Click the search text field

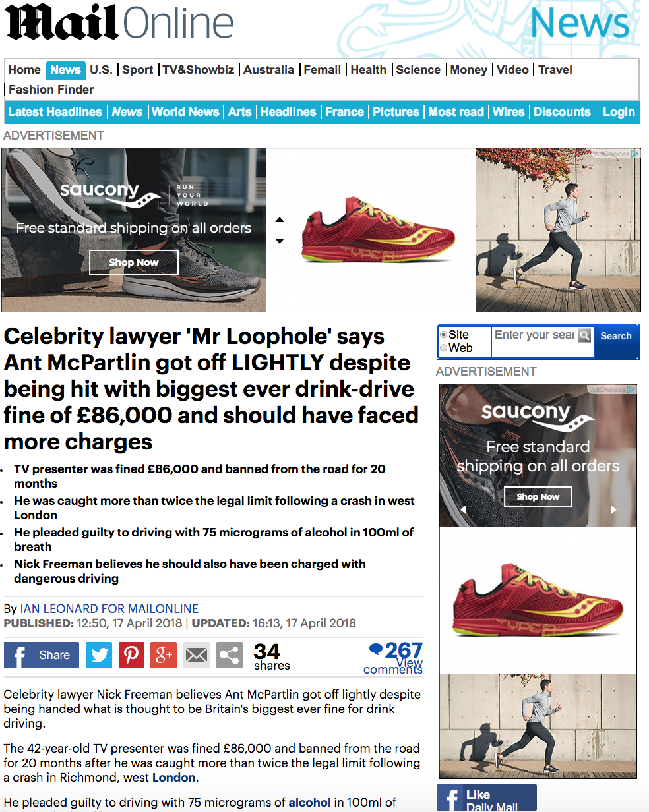[534, 335]
